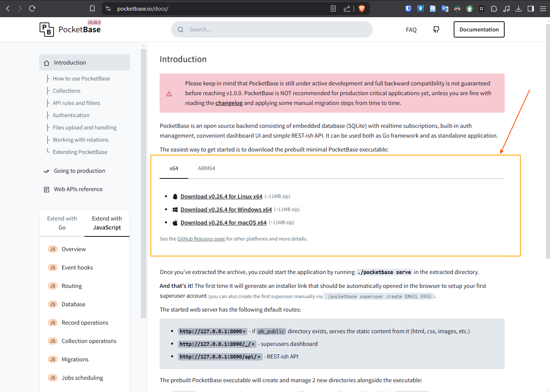Click the red warning triangle in the alert
This screenshot has height=392, width=550.
click(x=169, y=94)
